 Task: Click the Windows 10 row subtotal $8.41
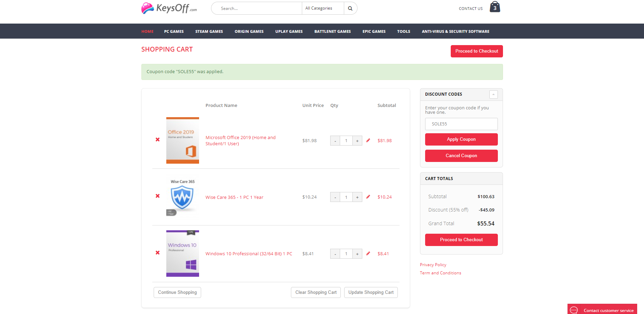[x=383, y=254]
